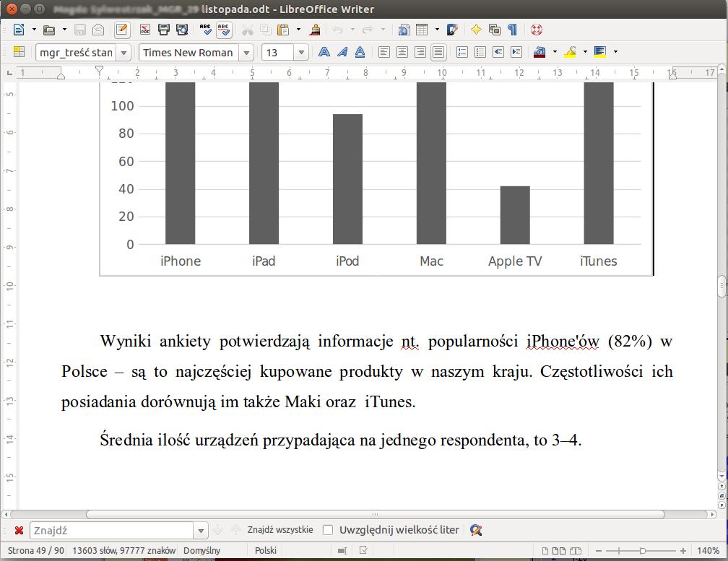Click the Paste clipboard icon
This screenshot has width=728, height=561.
(x=283, y=30)
